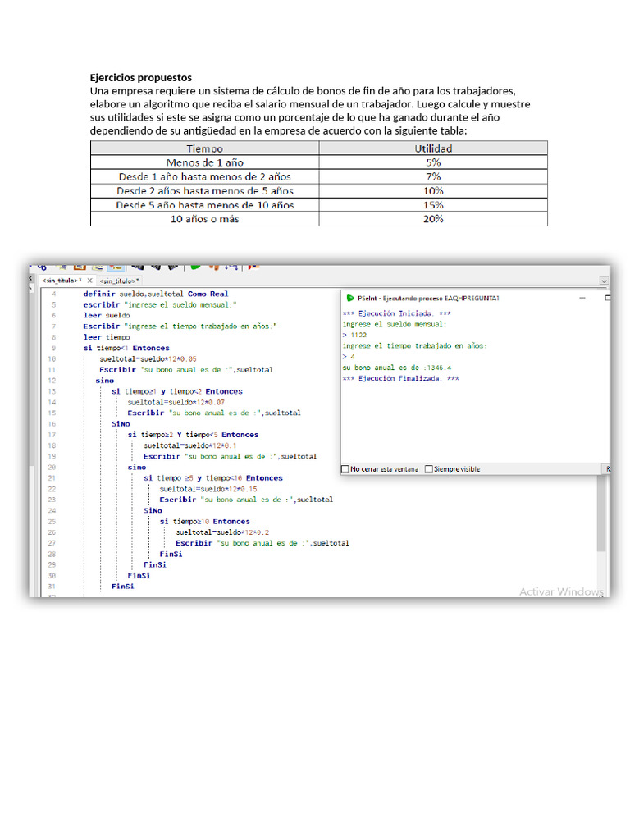Enable the 'No cerrar esta ventana' checkbox
The image size is (630, 840).
[345, 469]
